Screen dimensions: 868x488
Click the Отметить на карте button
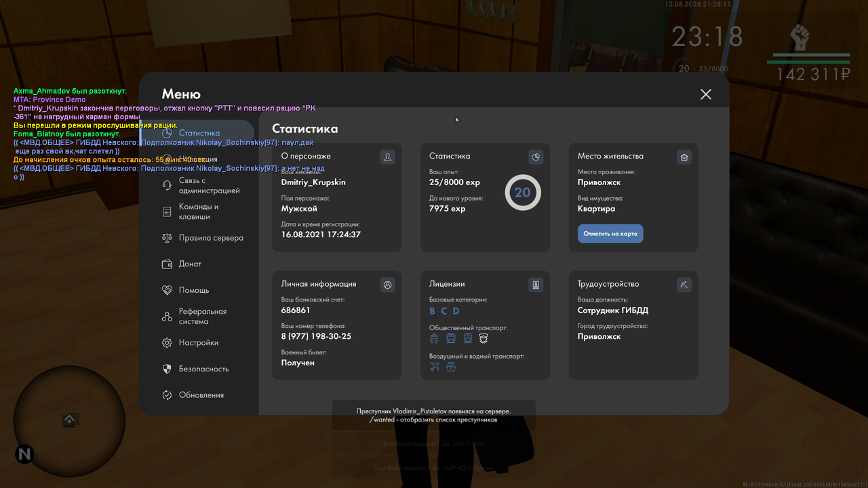[610, 234]
